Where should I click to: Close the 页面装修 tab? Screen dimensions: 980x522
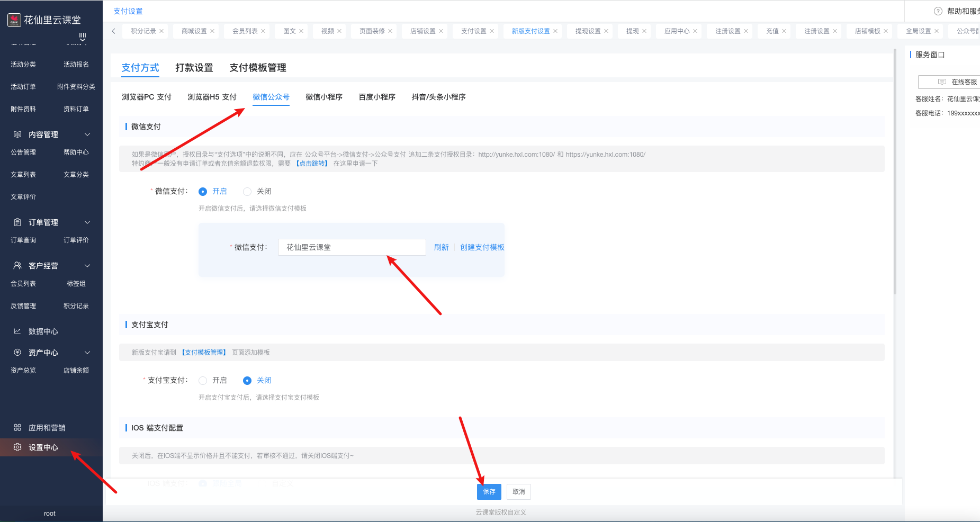point(390,31)
